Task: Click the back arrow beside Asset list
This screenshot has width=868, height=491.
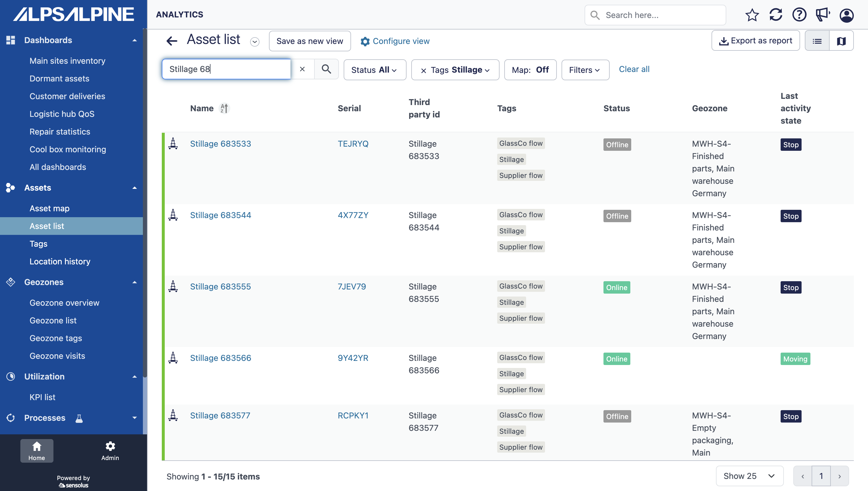Action: [172, 41]
